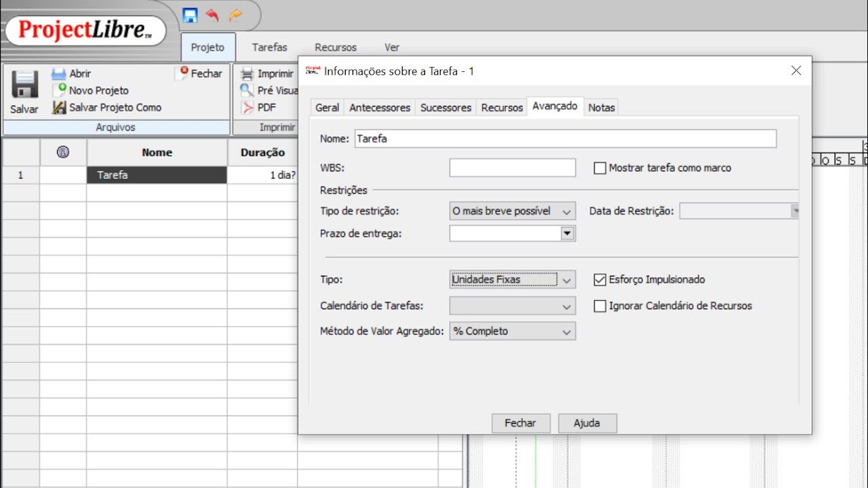Click the ProjectLibre logo
868x488 pixels.
pos(84,30)
